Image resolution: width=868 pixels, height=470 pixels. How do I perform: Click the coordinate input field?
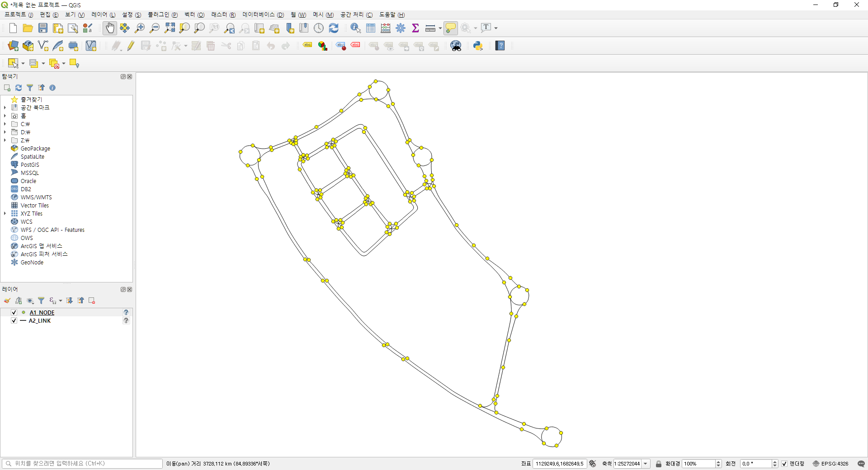(x=560, y=464)
